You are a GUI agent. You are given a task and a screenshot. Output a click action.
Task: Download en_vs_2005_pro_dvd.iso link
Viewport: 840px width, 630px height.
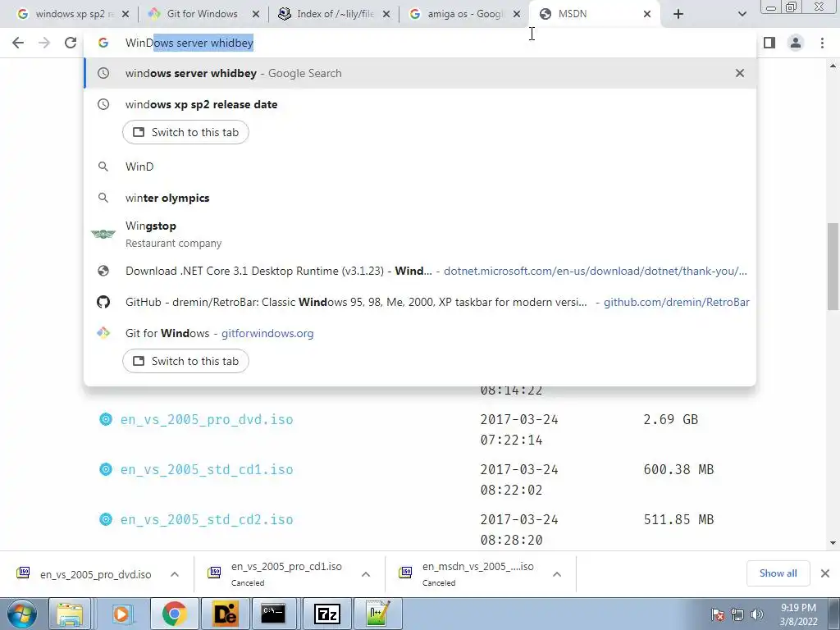click(207, 419)
